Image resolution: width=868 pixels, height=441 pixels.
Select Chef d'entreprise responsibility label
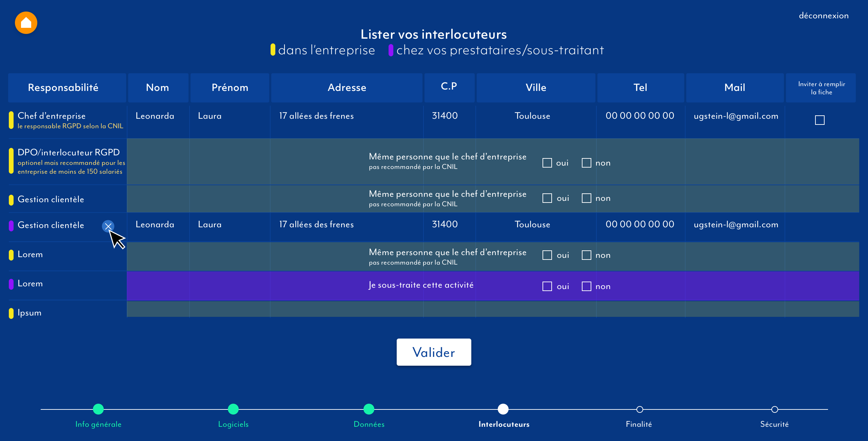click(x=52, y=116)
